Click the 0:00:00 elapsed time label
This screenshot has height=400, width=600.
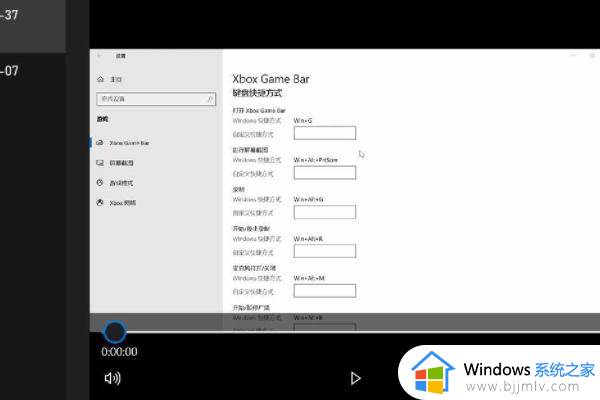[119, 352]
